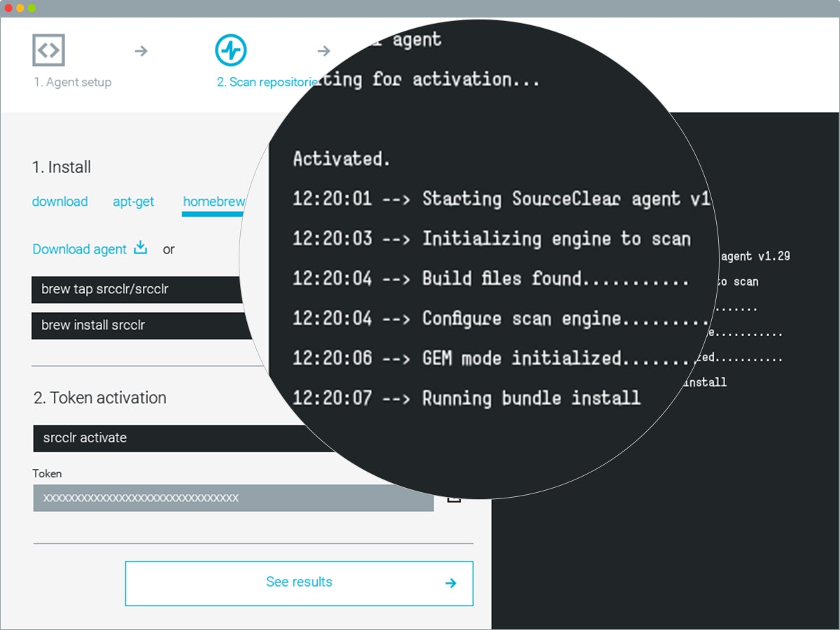840x630 pixels.
Task: Click the 12:20:06 GEM mode initialized line
Action: (495, 358)
